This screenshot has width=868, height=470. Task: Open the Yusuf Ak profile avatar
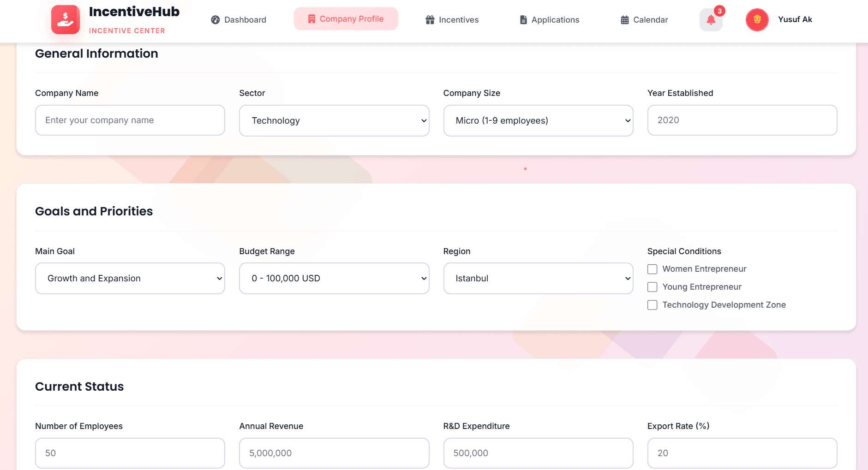tap(756, 19)
